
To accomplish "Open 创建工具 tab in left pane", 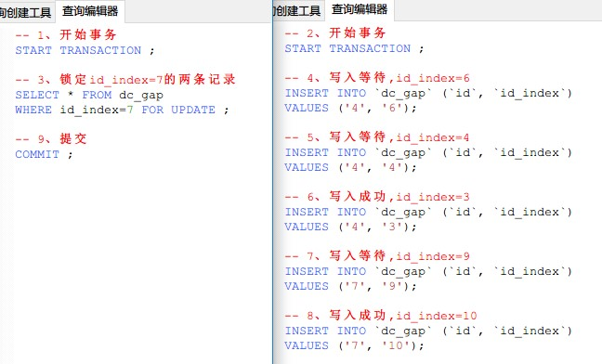I will [x=25, y=13].
